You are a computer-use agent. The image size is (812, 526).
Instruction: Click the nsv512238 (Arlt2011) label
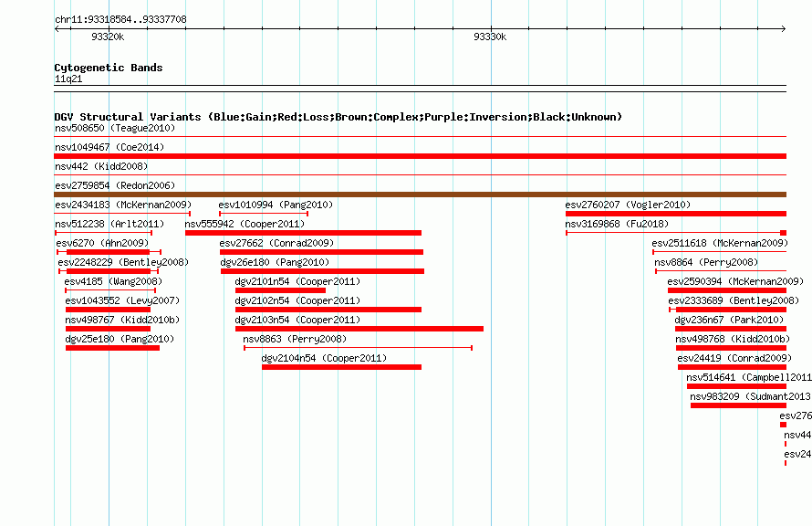(x=109, y=224)
